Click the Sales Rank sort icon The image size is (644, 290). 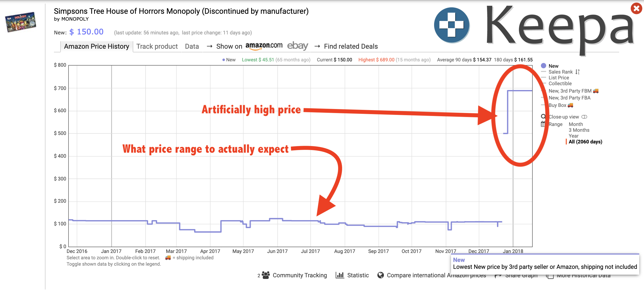pos(577,72)
